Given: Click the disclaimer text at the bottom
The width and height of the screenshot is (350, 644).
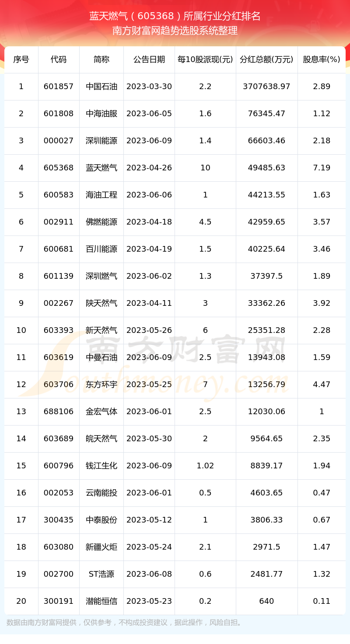Looking at the screenshot, I should pos(125,623).
